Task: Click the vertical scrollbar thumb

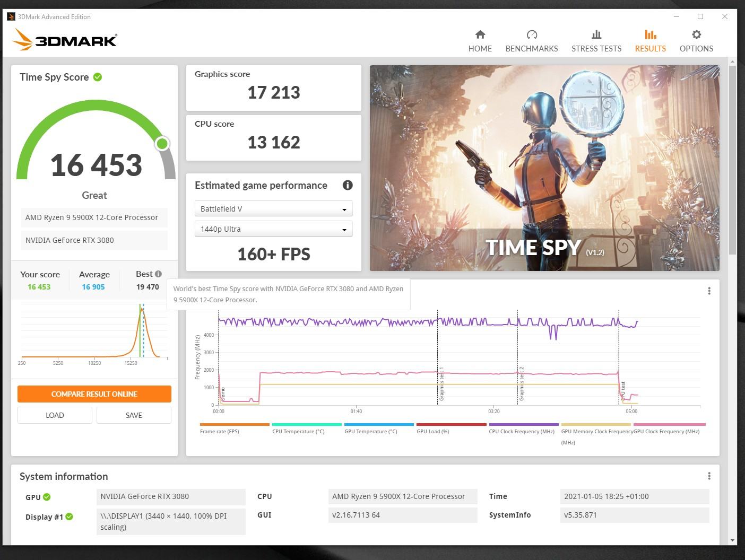Action: click(x=732, y=160)
